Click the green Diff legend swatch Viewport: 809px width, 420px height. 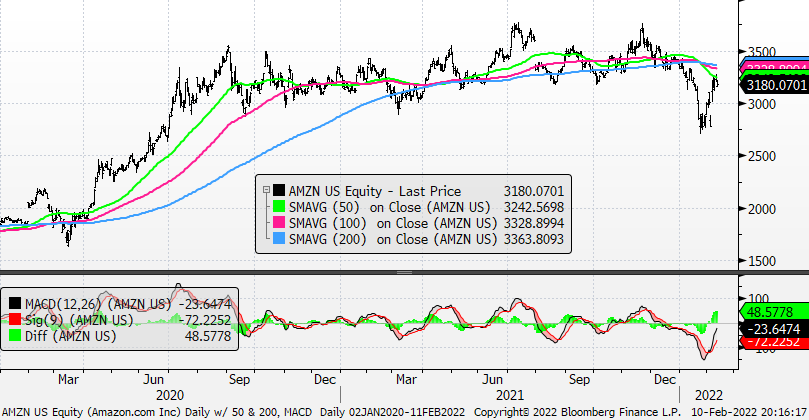pos(15,336)
